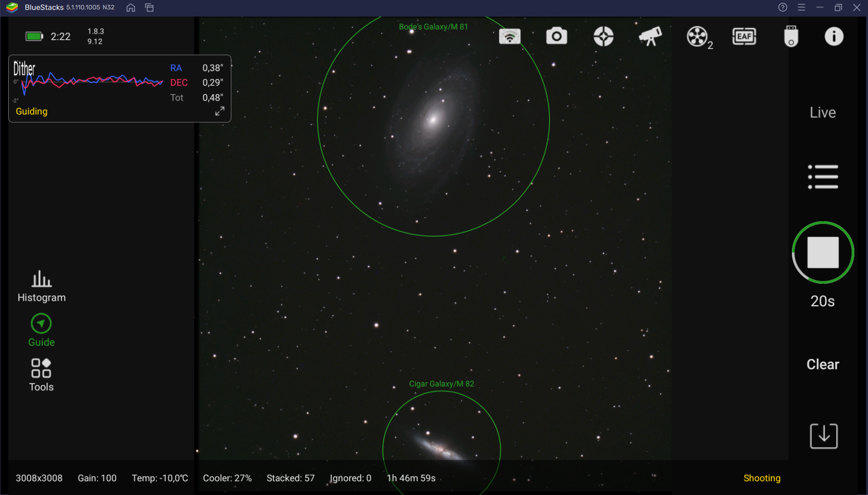Click the 1h 46m 59s integration time
The width and height of the screenshot is (868, 495).
[411, 478]
